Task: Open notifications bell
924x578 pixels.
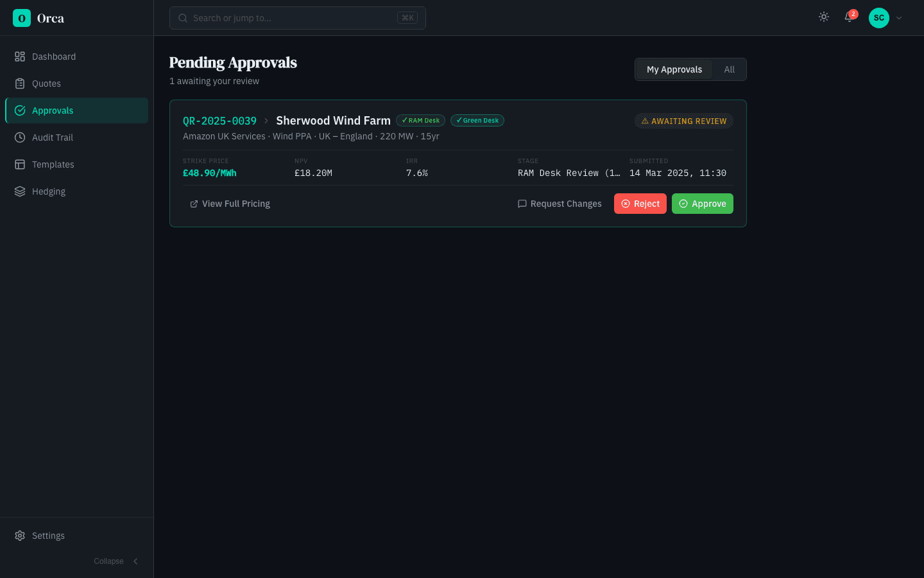Action: coord(849,17)
